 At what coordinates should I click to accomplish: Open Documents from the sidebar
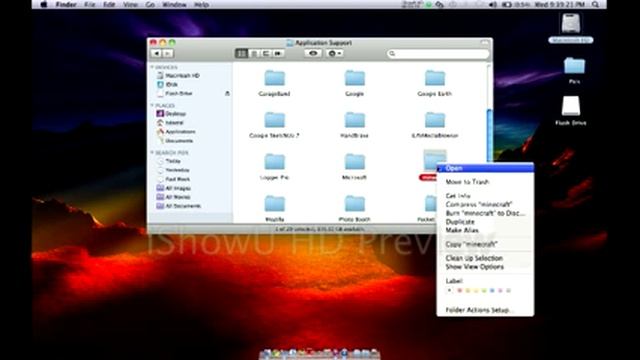(175, 141)
